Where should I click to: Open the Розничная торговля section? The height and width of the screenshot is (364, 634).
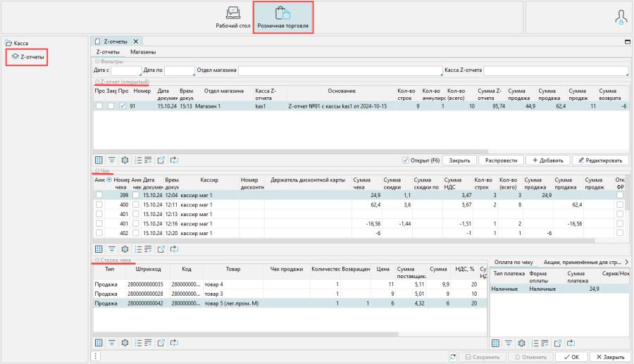tap(282, 17)
